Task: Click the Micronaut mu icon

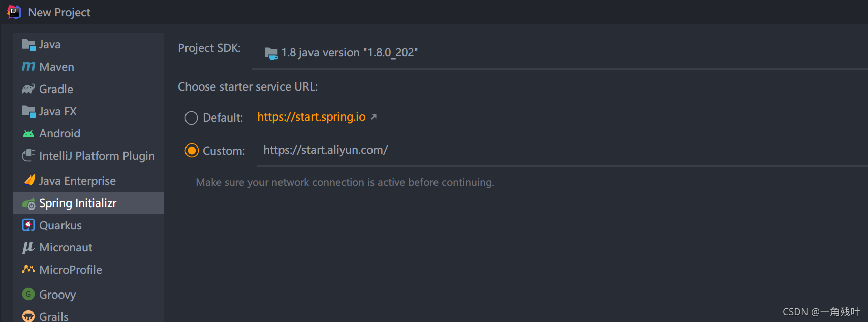Action: point(28,247)
